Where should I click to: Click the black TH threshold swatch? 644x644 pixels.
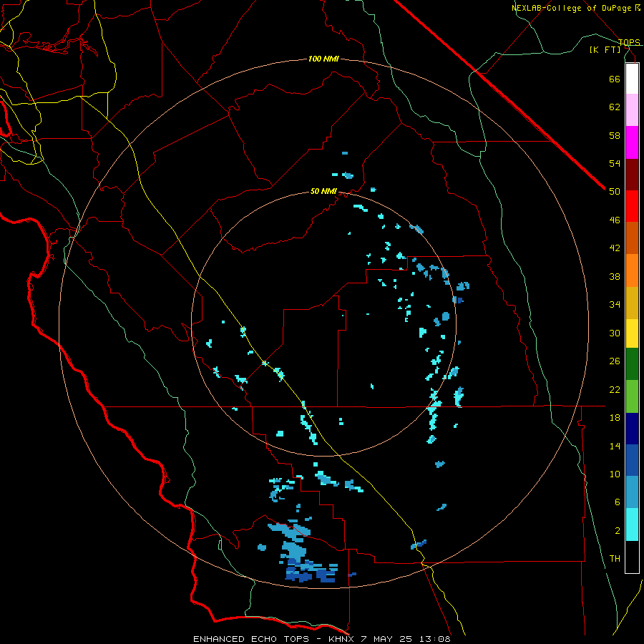pyautogui.click(x=632, y=557)
